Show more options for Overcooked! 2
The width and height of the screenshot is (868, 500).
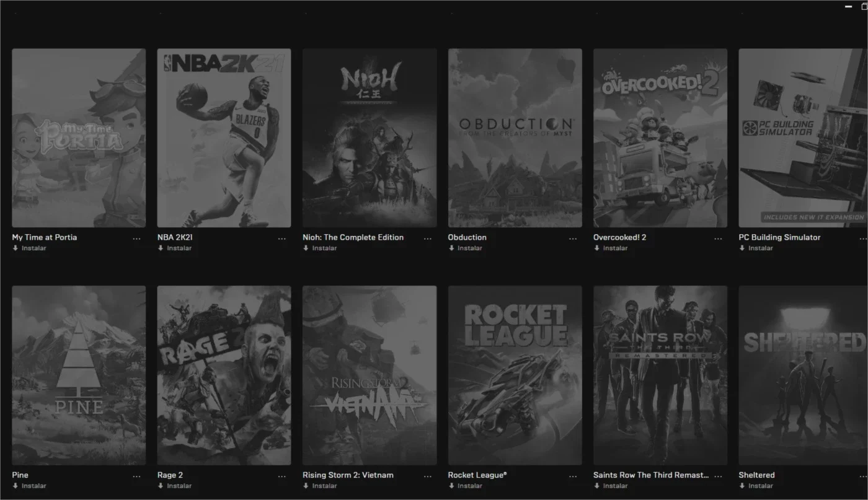(x=719, y=239)
